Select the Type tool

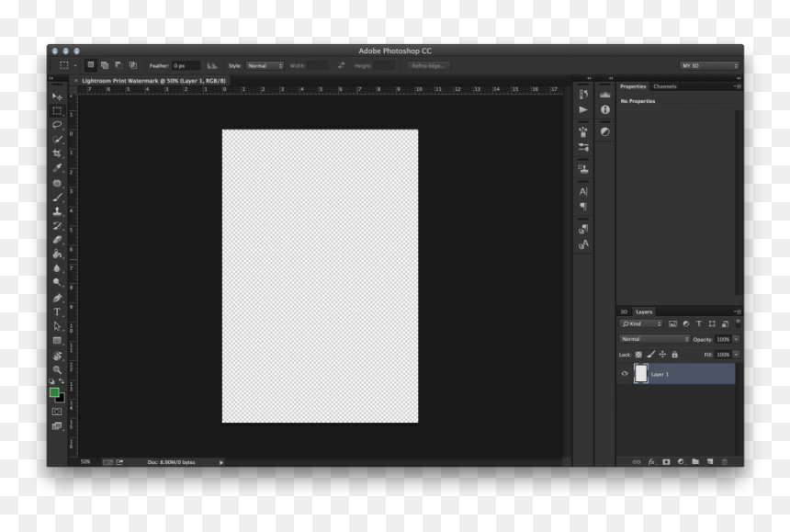coord(58,311)
